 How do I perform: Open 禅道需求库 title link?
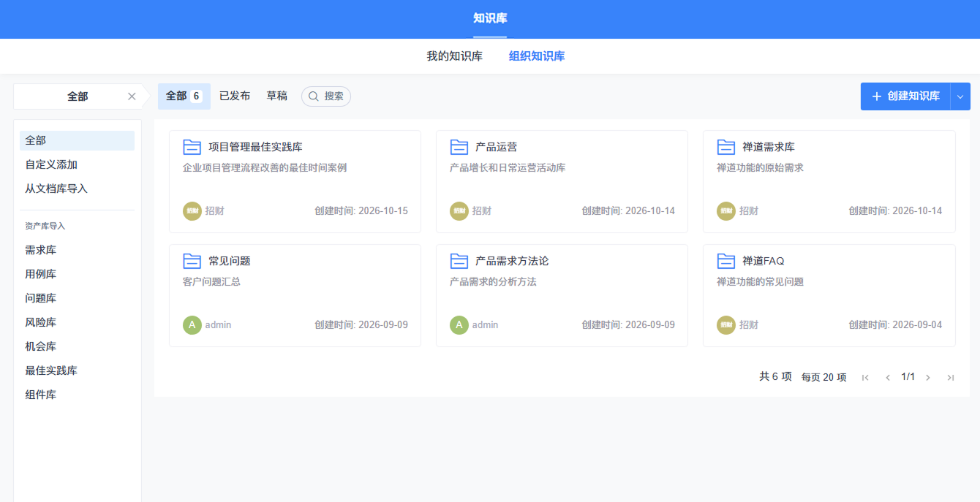click(x=769, y=147)
